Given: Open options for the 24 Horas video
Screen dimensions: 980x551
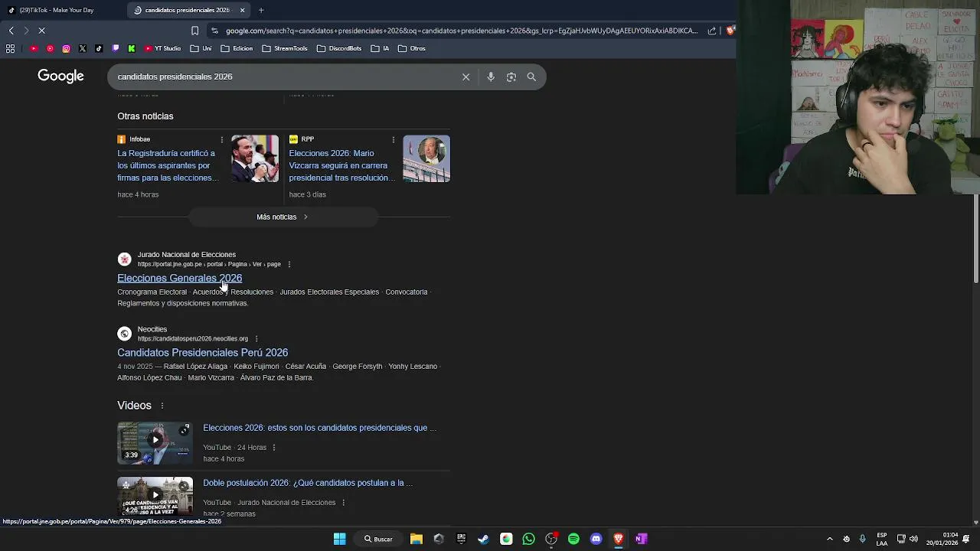Looking at the screenshot, I should 273,448.
